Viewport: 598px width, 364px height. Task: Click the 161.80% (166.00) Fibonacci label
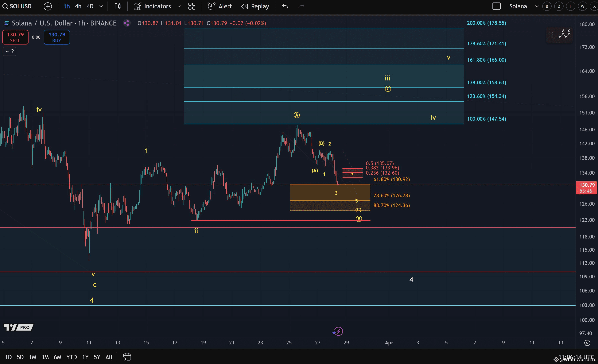point(487,60)
